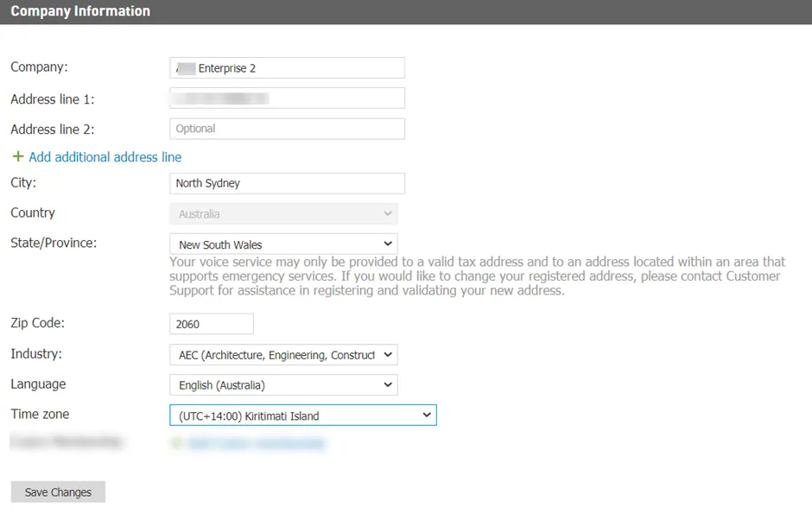Click the 'State/Province:' label

[x=54, y=243]
